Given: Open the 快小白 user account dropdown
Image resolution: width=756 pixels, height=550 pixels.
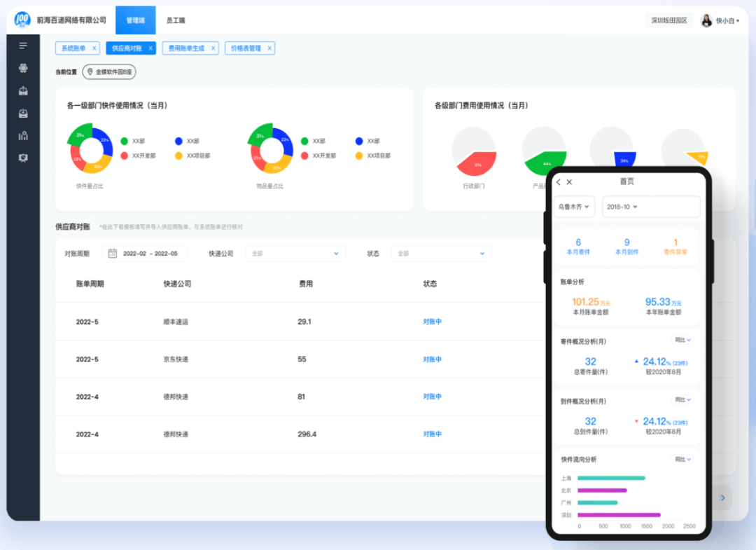Looking at the screenshot, I should click(x=727, y=21).
